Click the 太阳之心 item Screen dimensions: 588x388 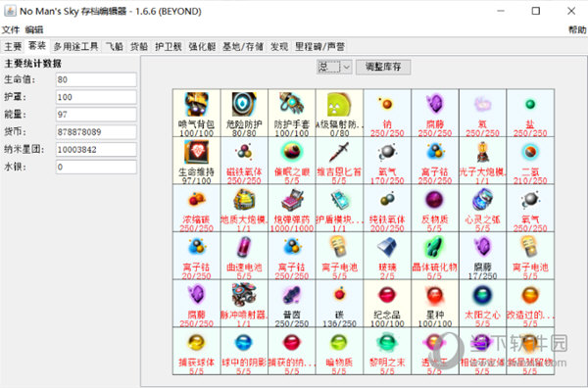(x=482, y=304)
